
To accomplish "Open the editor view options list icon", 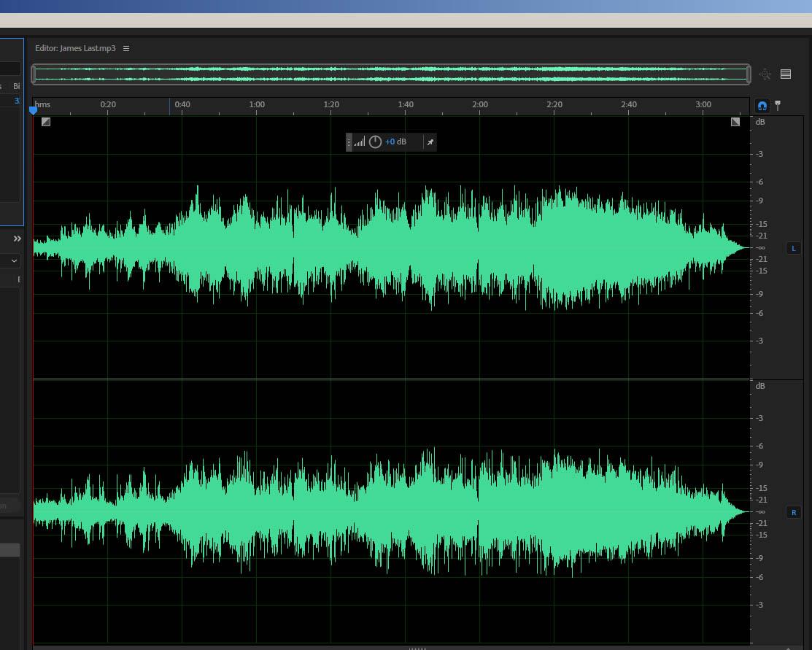I will (786, 74).
